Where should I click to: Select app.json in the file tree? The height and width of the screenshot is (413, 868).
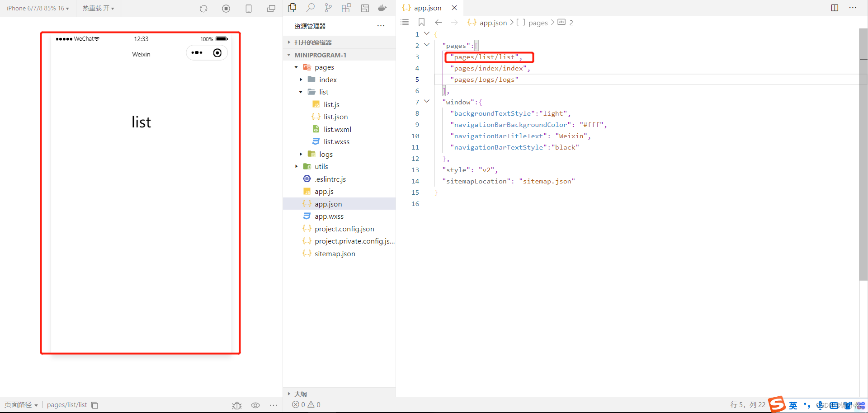339,204
